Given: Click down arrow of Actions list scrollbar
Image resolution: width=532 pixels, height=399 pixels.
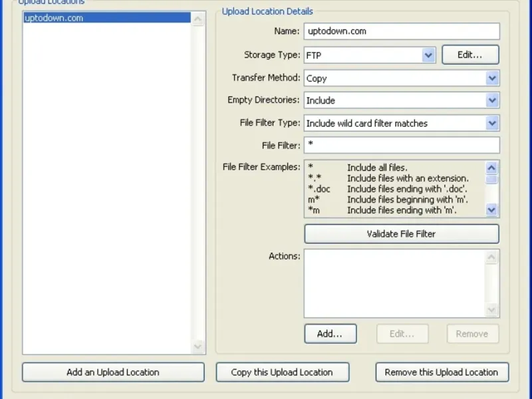Looking at the screenshot, I should [x=491, y=310].
